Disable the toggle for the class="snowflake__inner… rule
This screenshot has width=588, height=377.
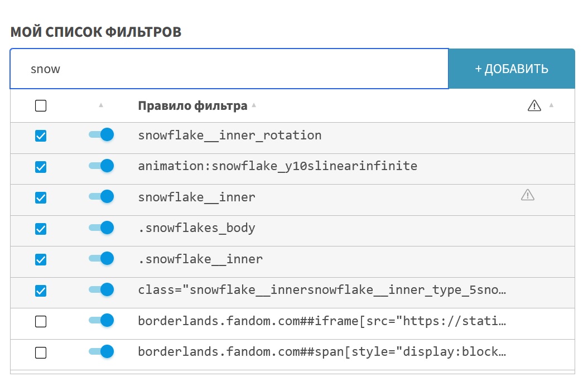(102, 290)
